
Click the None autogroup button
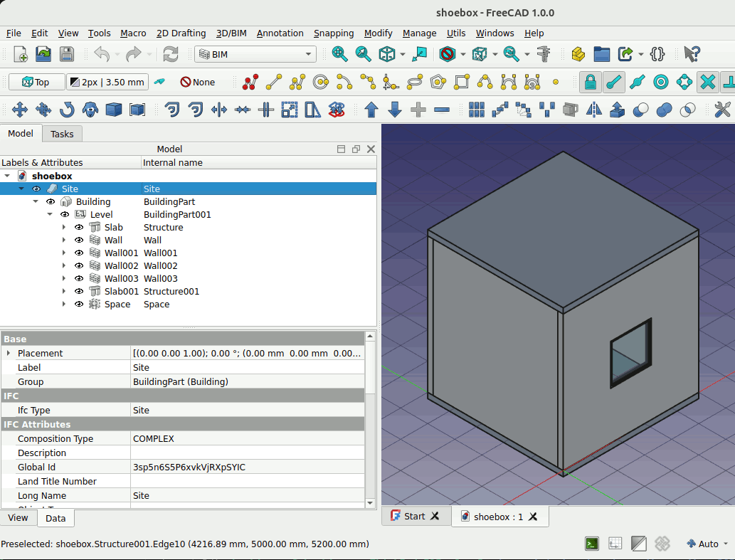click(x=198, y=82)
